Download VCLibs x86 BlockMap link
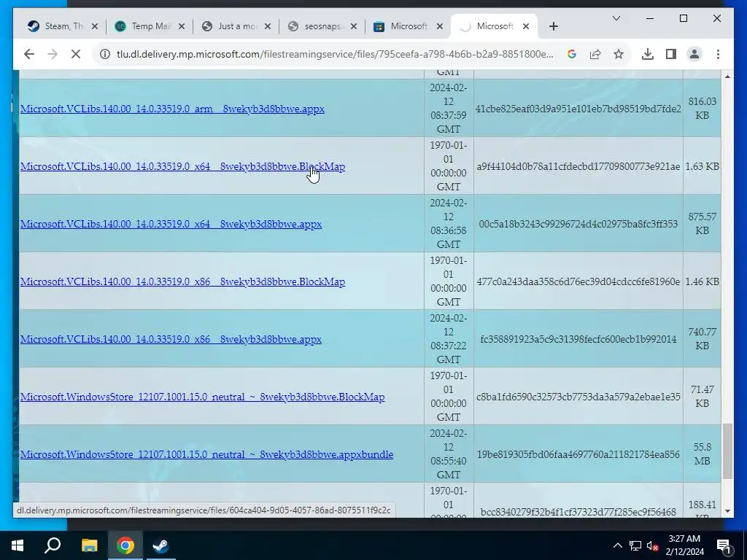The height and width of the screenshot is (560, 747). coord(182,282)
